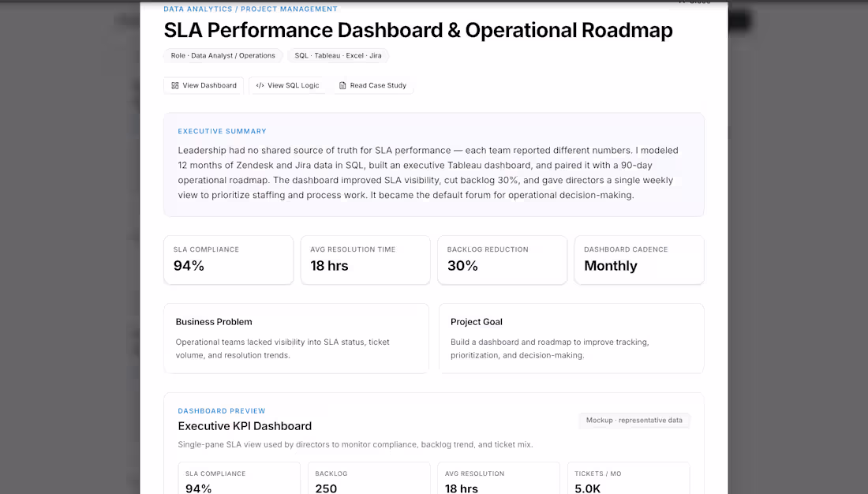Click the Tickets / Mo 5.0K tile

pos(628,478)
